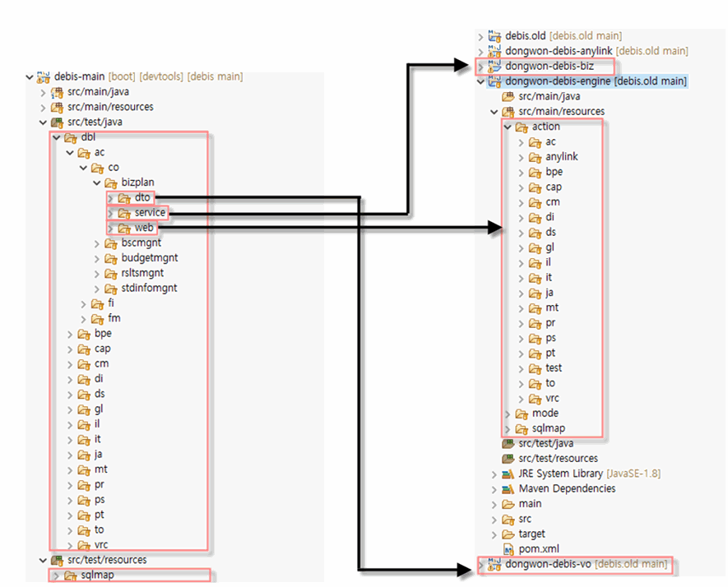The image size is (728, 587).
Task: Collapse the bizplan folder
Action: (x=97, y=183)
